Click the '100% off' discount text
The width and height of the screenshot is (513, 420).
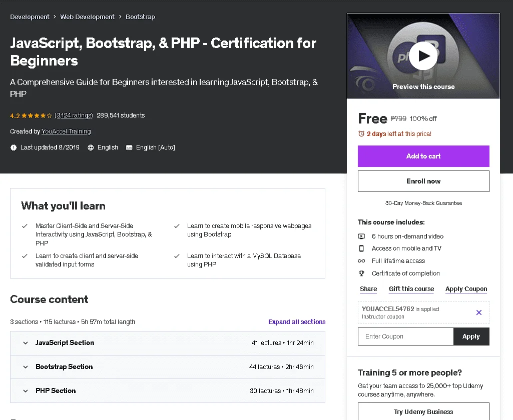tap(423, 118)
